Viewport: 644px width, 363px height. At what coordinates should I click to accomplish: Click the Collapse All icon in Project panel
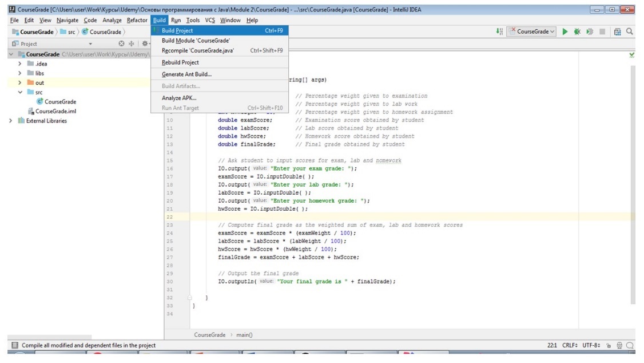(x=132, y=44)
